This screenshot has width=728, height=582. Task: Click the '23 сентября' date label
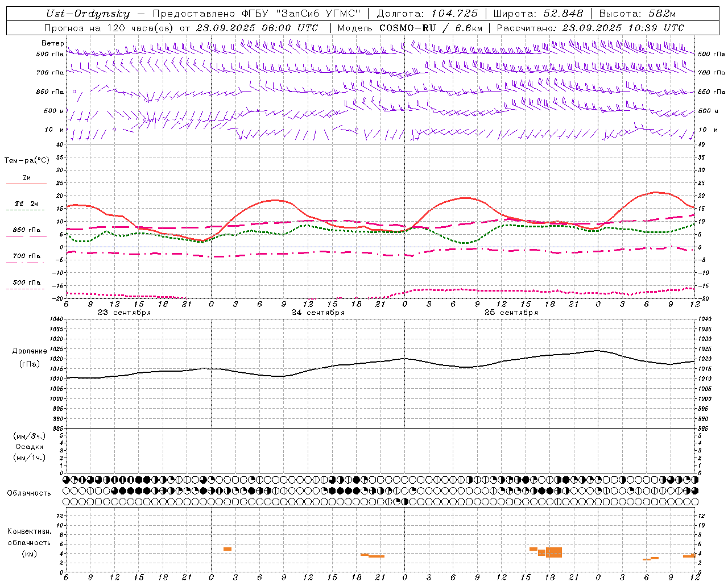point(125,313)
